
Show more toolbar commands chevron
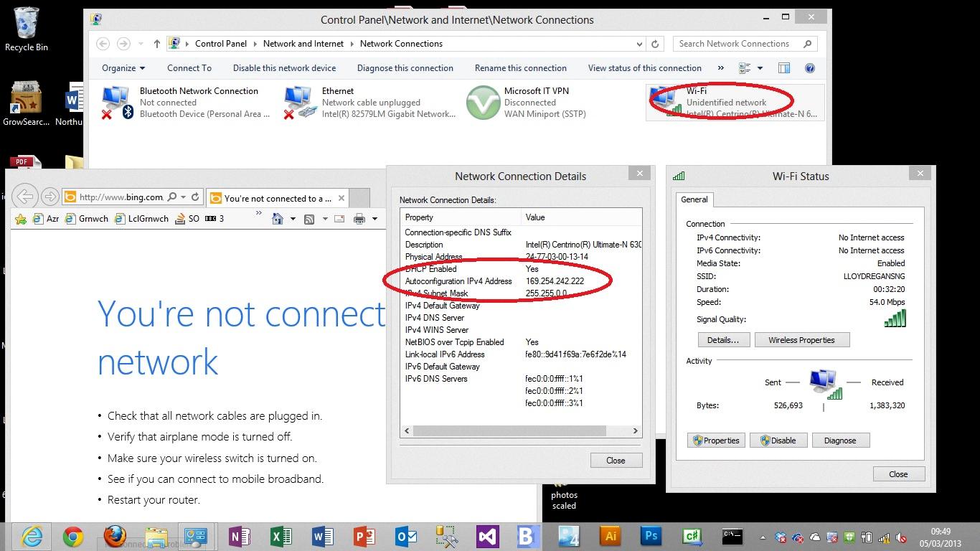coord(721,68)
